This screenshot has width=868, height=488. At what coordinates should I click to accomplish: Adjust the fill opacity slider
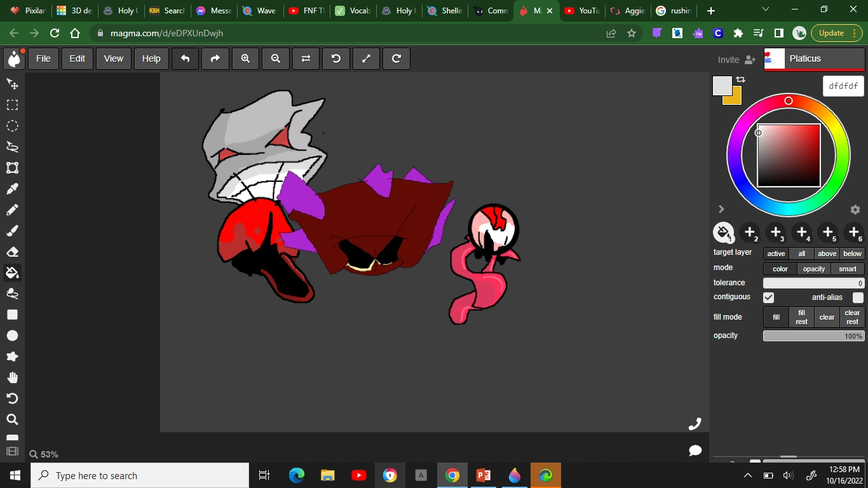tap(813, 335)
